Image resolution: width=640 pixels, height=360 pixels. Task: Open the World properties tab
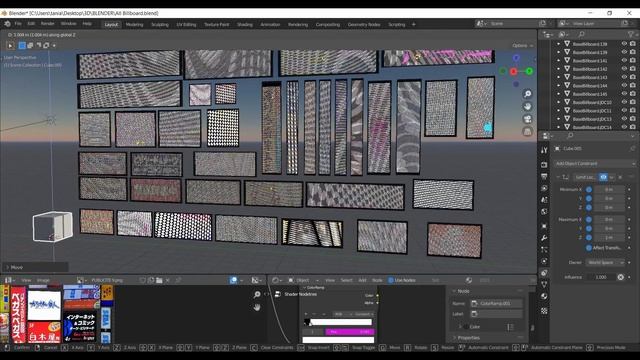point(544,212)
